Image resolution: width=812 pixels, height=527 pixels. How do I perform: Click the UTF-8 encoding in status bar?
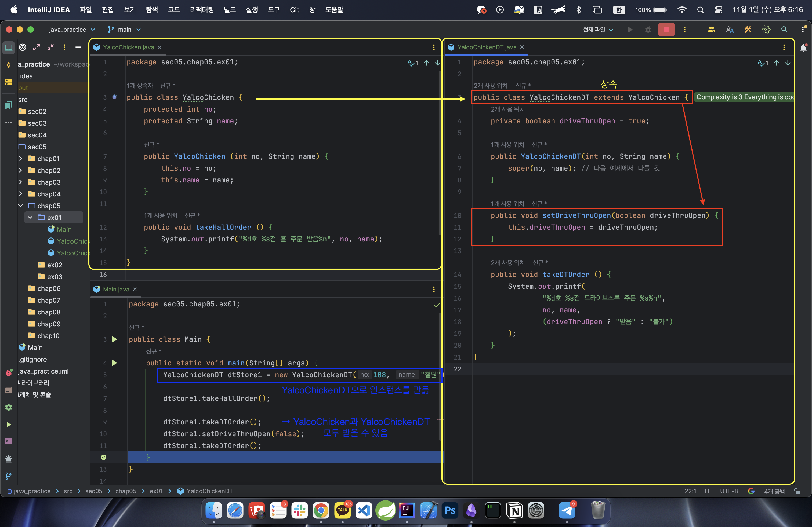click(x=728, y=491)
